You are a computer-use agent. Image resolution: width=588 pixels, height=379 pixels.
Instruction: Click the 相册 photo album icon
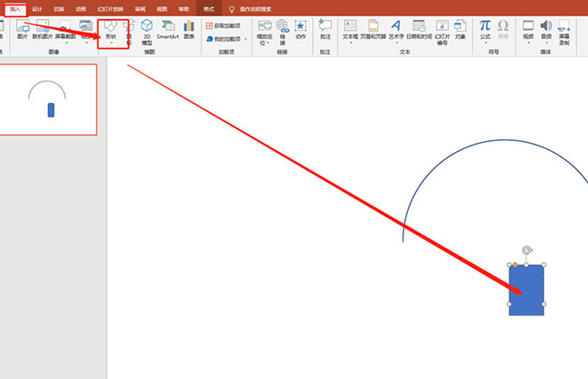point(86,33)
